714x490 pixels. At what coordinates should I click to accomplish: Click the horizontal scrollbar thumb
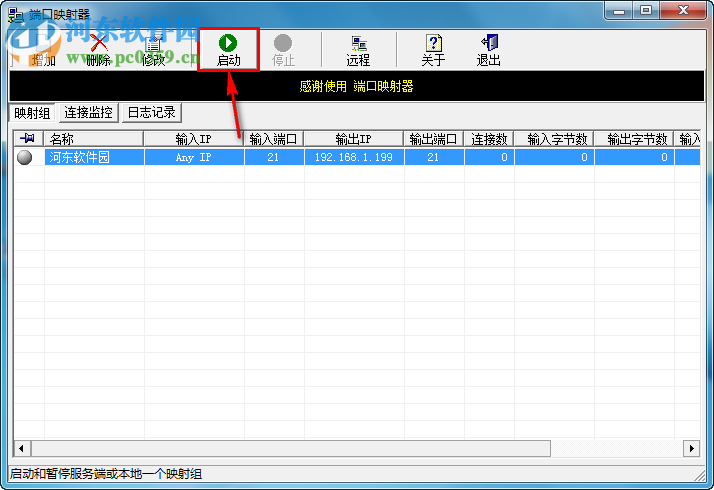click(291, 448)
